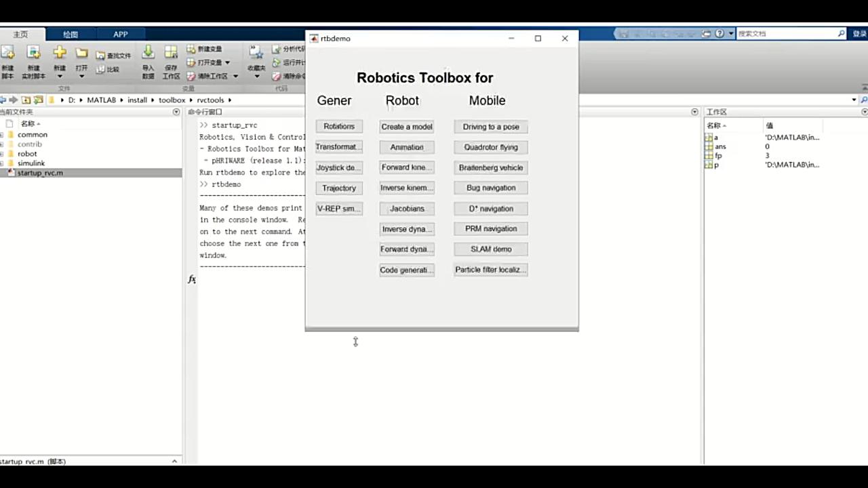This screenshot has width=868, height=488.
Task: Click the Braitenberg vehicle button
Action: (491, 167)
